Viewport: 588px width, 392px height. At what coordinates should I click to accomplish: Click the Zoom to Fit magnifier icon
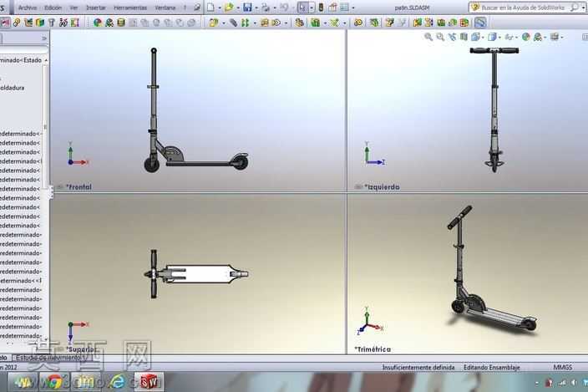[428, 37]
